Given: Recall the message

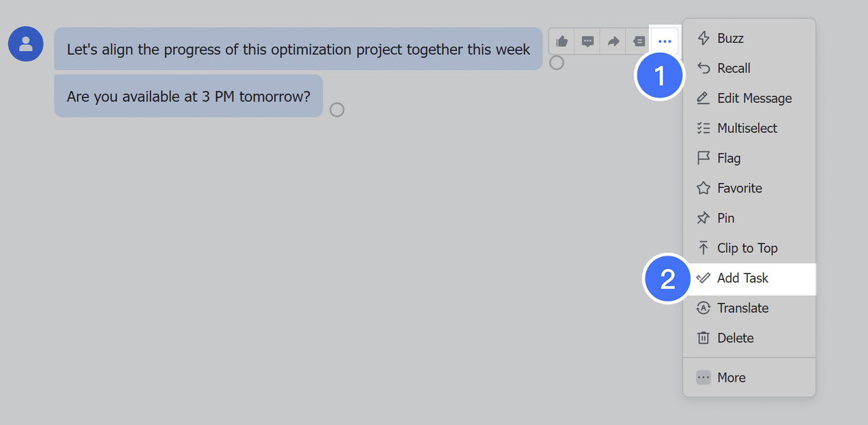Looking at the screenshot, I should [x=734, y=68].
